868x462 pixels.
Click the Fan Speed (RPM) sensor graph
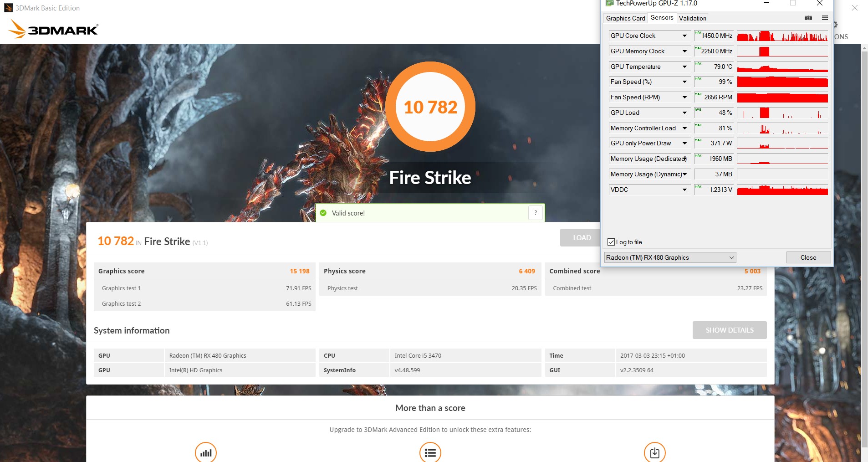click(782, 97)
